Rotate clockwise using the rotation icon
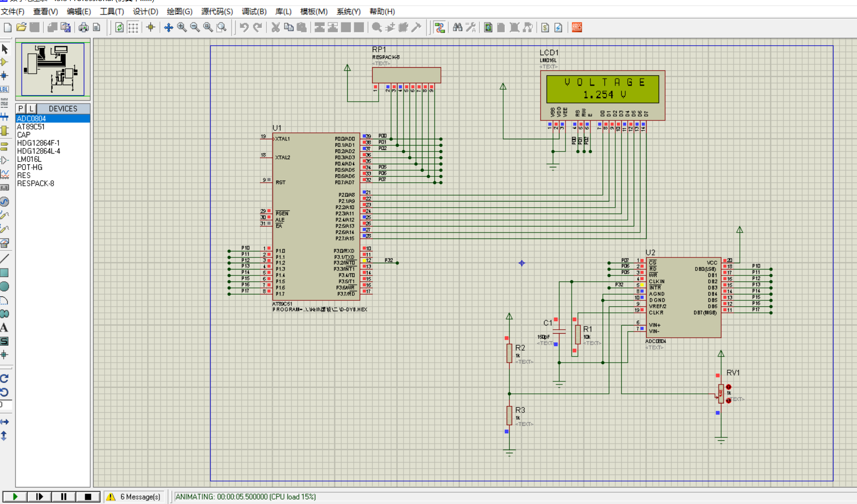The width and height of the screenshot is (857, 504). click(4, 378)
